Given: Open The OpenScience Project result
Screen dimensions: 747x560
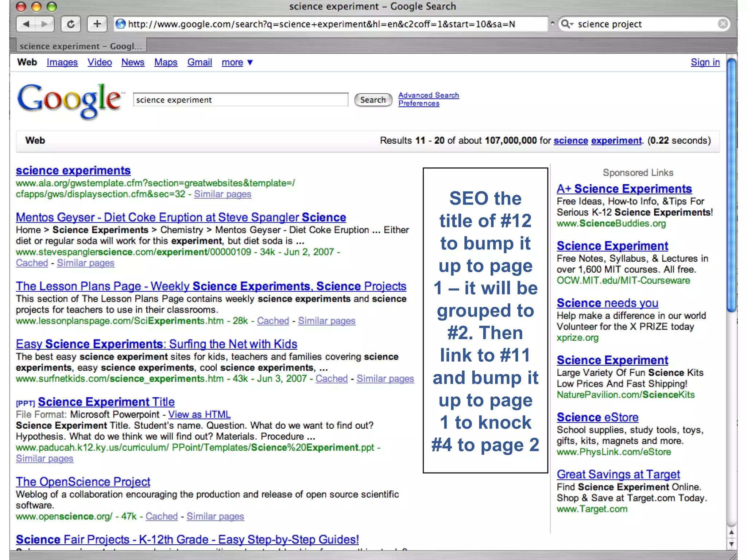Looking at the screenshot, I should click(x=83, y=482).
